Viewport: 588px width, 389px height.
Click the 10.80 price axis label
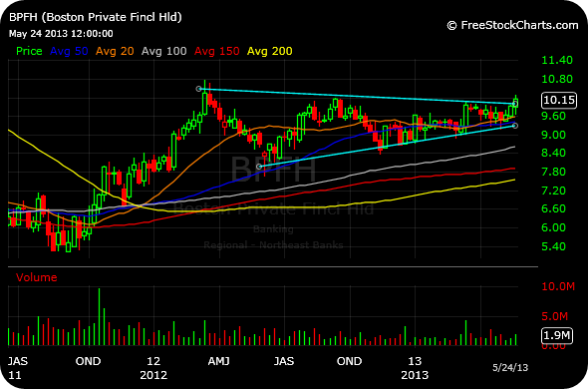(x=557, y=79)
